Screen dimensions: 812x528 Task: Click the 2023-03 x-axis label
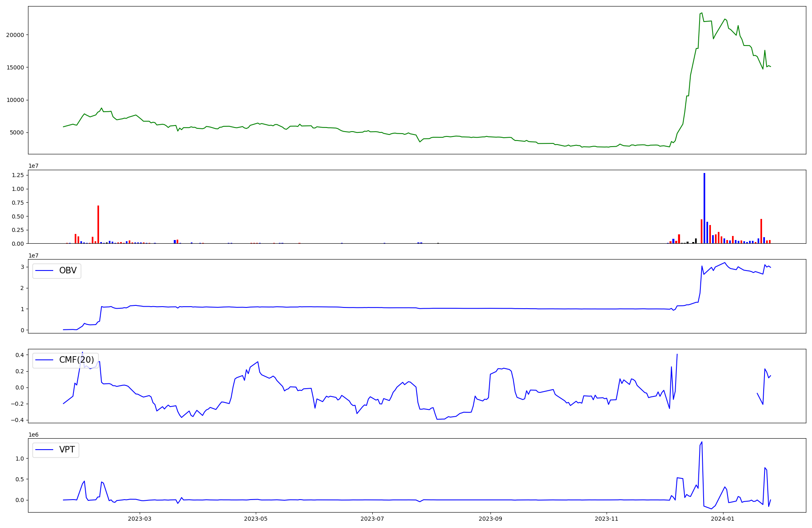coord(140,519)
